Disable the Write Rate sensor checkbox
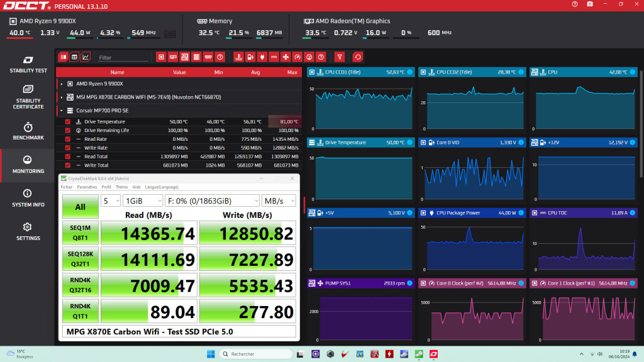 (x=67, y=147)
